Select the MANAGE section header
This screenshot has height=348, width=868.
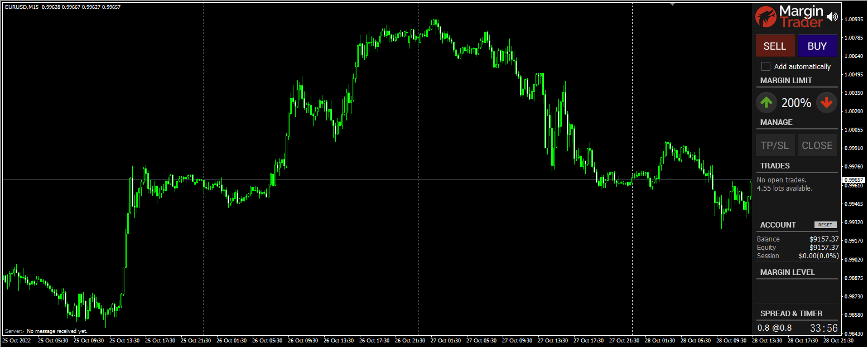(x=776, y=122)
